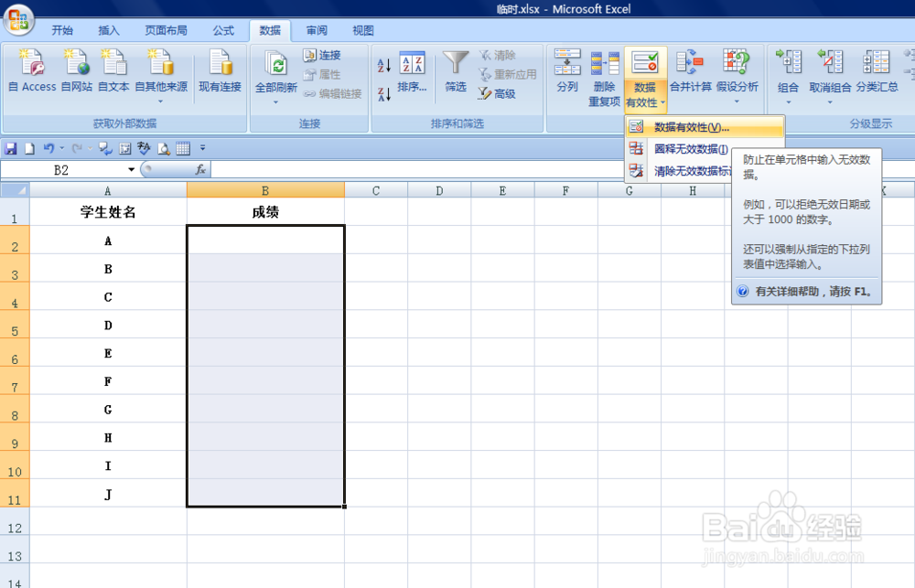Image resolution: width=915 pixels, height=588 pixels.
Task: Open print preview from quick toolbar
Action: (x=164, y=149)
